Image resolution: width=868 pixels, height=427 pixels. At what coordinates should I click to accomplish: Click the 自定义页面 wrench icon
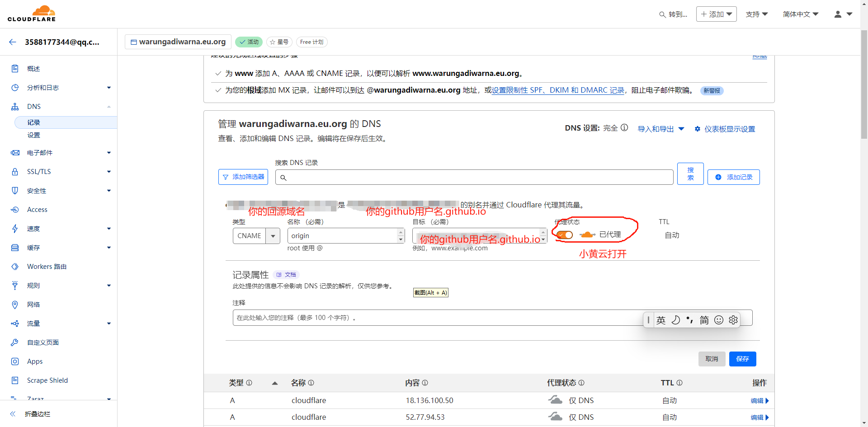click(x=15, y=343)
